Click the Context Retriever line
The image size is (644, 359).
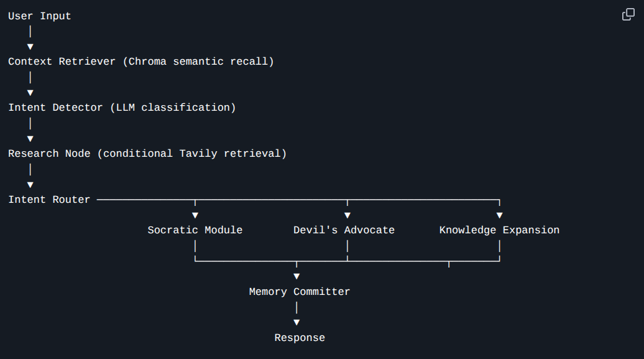coord(140,62)
